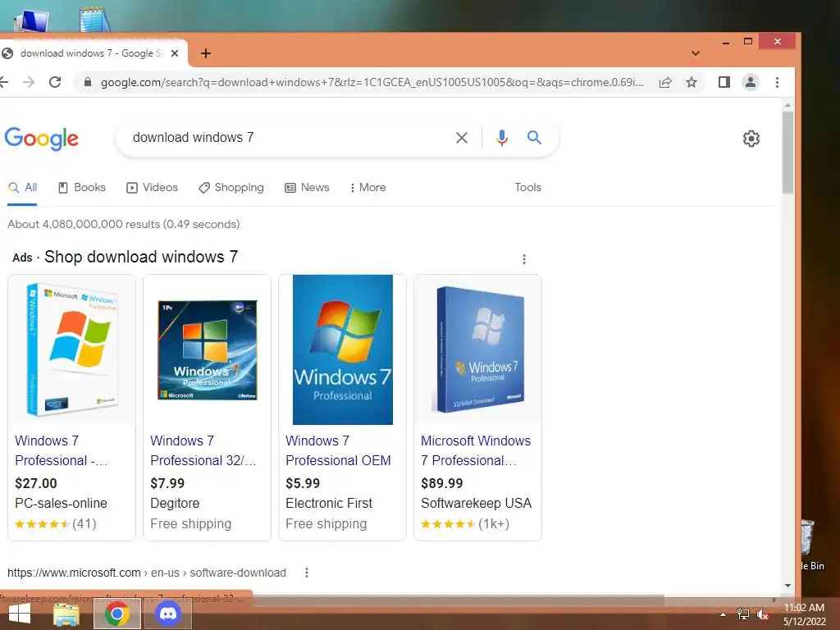Click the Degitore $7.99 product image
840x630 pixels.
(208, 350)
